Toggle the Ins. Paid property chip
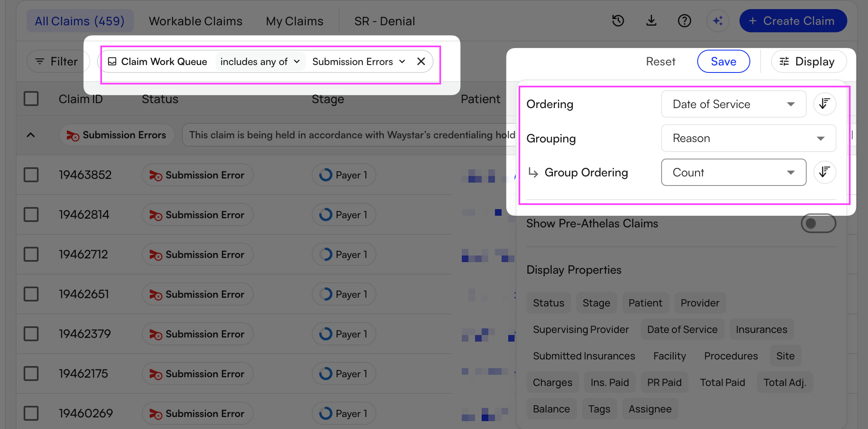This screenshot has width=868, height=429. point(609,382)
